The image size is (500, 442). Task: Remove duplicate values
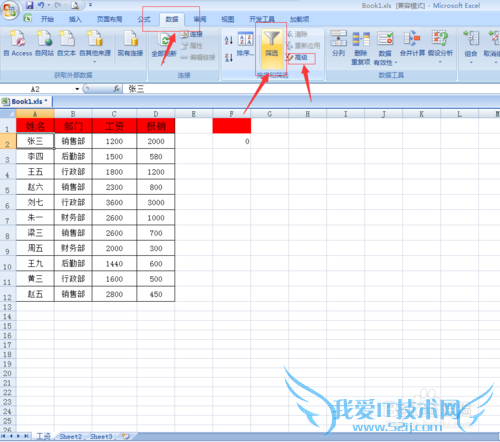coord(361,47)
